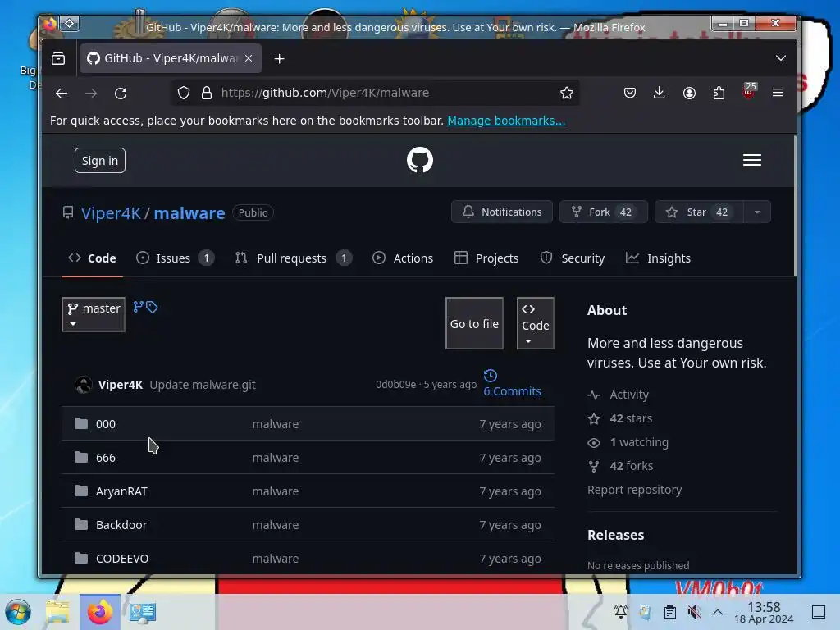The image size is (840, 630).
Task: Click the address bar URL field
Action: 375,93
